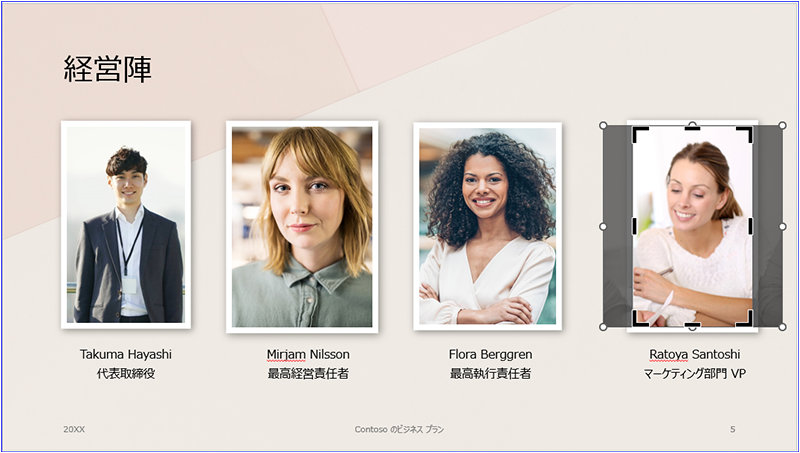Click the 経営陣 slide title text
This screenshot has width=800, height=453.
(x=108, y=69)
